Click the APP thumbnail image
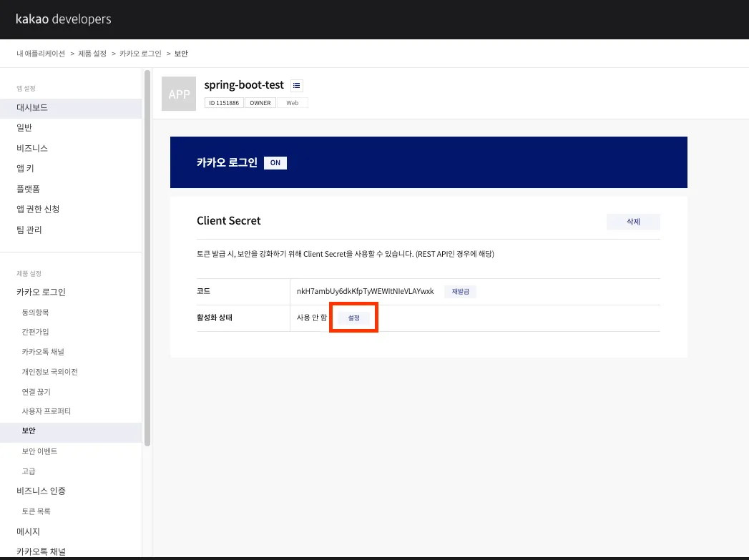This screenshot has width=749, height=560. [179, 94]
